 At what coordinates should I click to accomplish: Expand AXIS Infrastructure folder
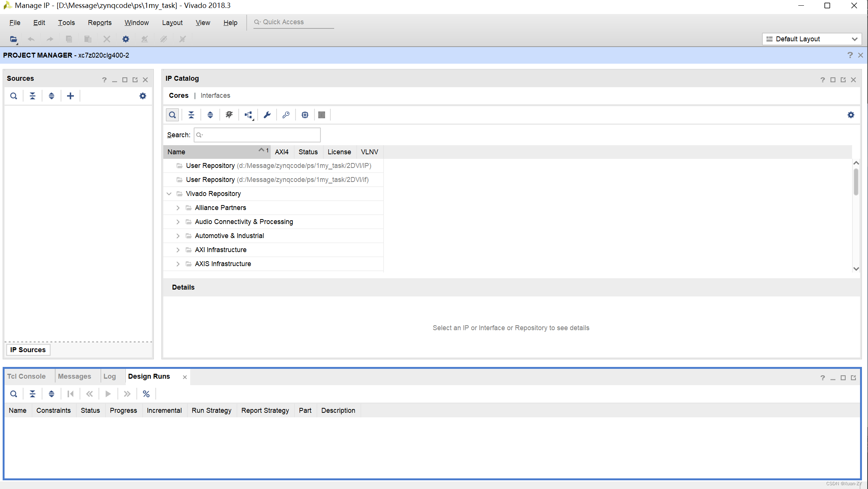tap(178, 264)
